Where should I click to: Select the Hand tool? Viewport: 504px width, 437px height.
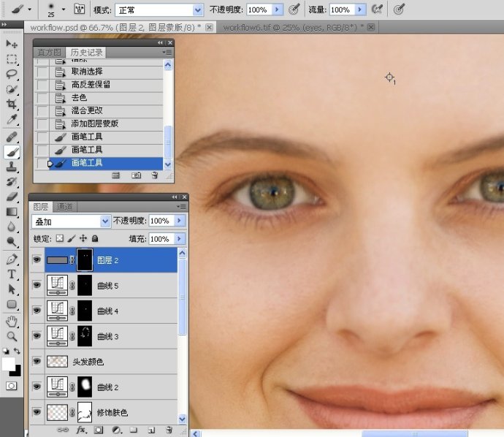[12, 322]
